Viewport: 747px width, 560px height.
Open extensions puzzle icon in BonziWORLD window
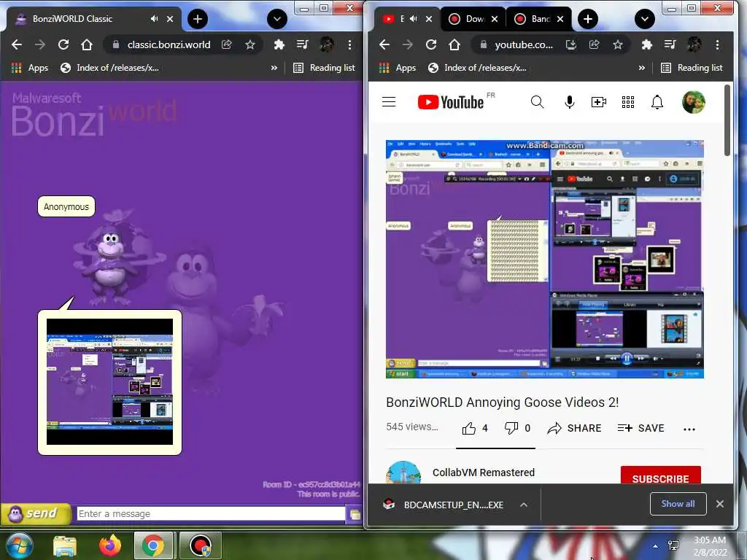279,44
